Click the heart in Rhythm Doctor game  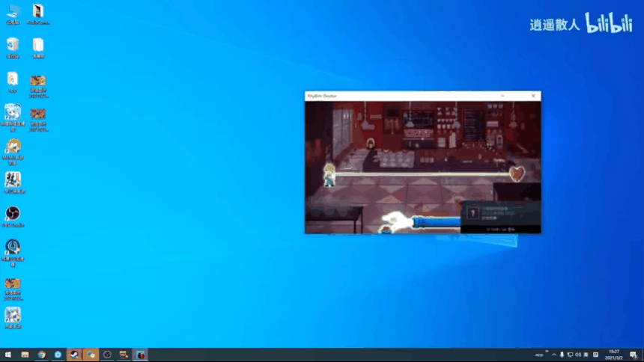517,174
